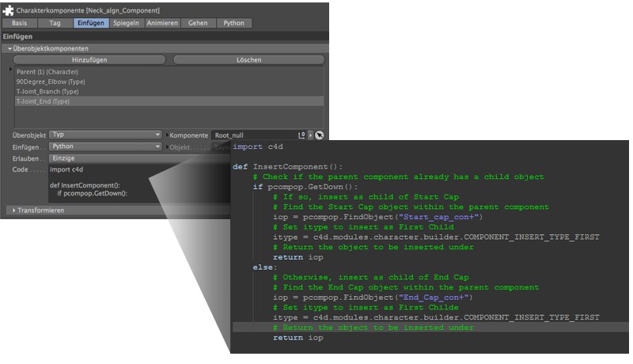Viewport: 633px width, 364px height.
Task: Expand the Transformieren section
Action: pyautogui.click(x=13, y=210)
